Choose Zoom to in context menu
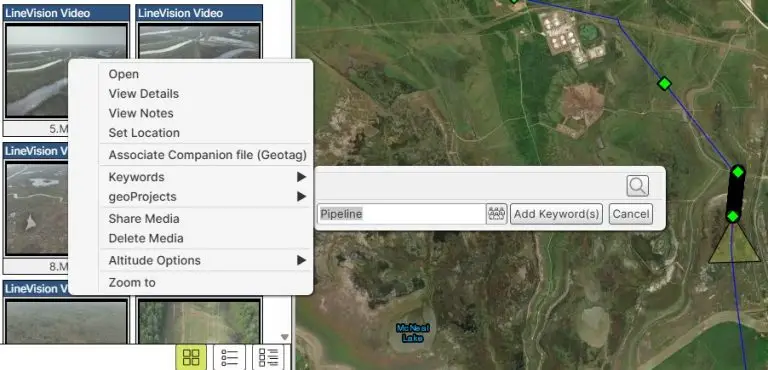This screenshot has width=768, height=370. tap(132, 283)
